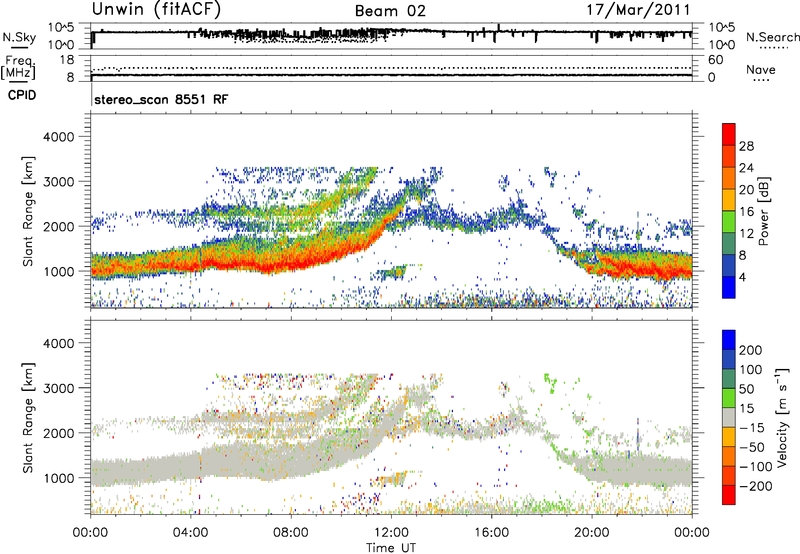Click the '28' value on Power colorbar
This screenshot has width=800, height=554.
point(746,146)
